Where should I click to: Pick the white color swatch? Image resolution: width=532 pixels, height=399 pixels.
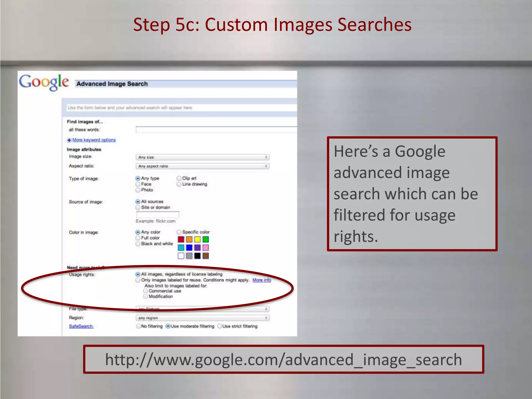[x=181, y=256]
